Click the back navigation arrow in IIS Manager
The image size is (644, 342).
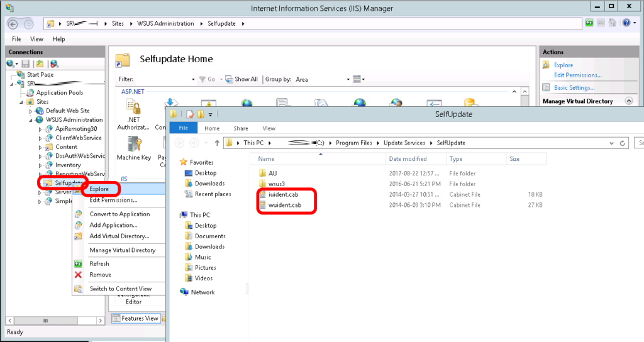13,23
